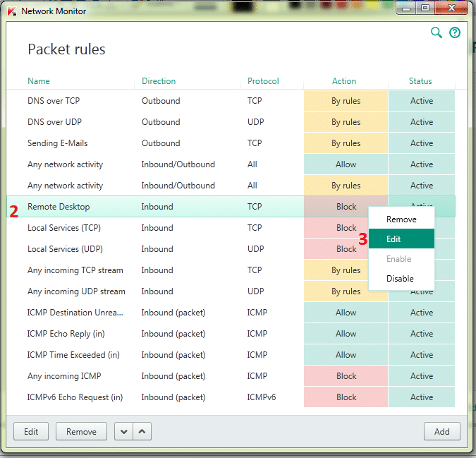Click the Block action for Remote Desktop
Image resolution: width=476 pixels, height=458 pixels.
click(346, 207)
